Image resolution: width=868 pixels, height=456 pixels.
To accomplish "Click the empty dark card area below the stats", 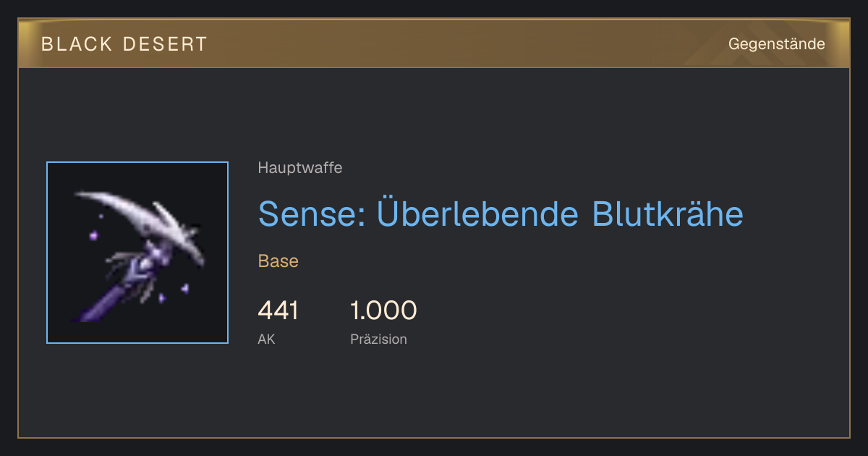I will (434, 394).
